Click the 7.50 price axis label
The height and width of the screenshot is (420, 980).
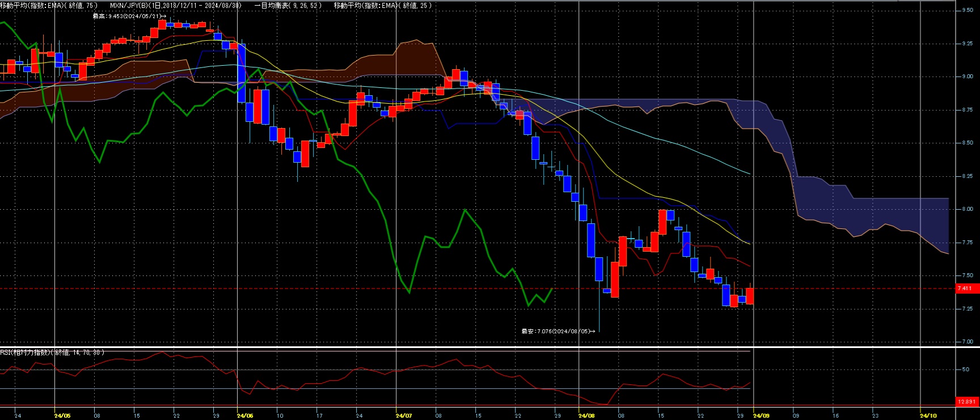(x=967, y=275)
